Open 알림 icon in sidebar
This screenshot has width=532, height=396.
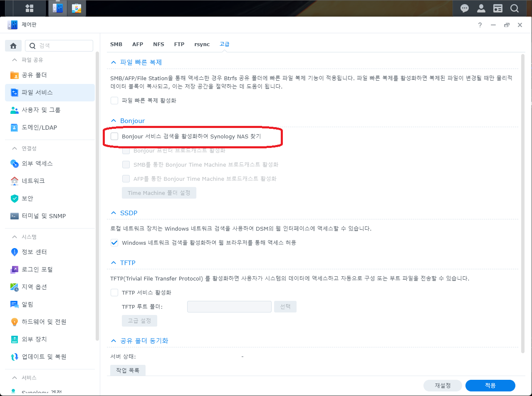(x=15, y=305)
